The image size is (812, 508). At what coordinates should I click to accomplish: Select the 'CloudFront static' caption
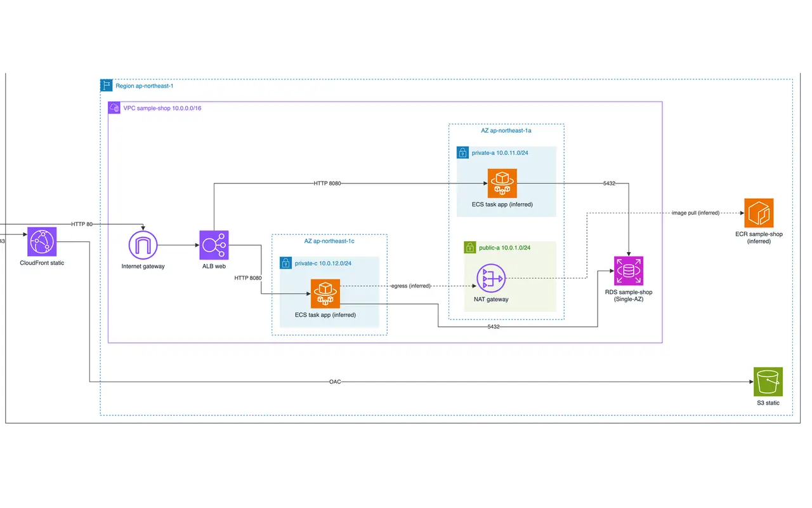42,263
